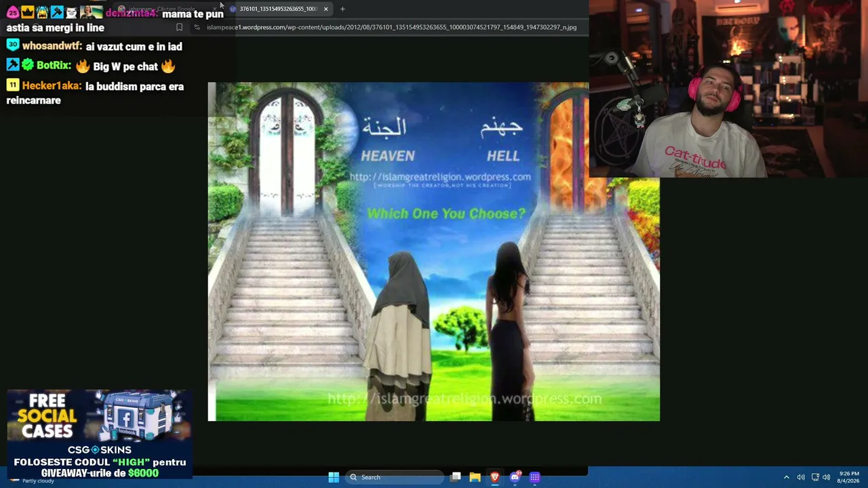Click the "HEAVEN" label in the image
This screenshot has height=488, width=868.
click(388, 156)
